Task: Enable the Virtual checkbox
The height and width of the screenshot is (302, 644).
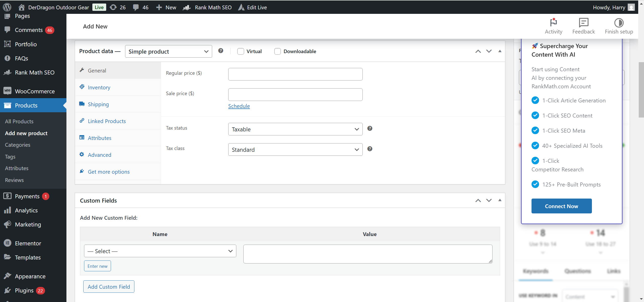Action: tap(241, 51)
